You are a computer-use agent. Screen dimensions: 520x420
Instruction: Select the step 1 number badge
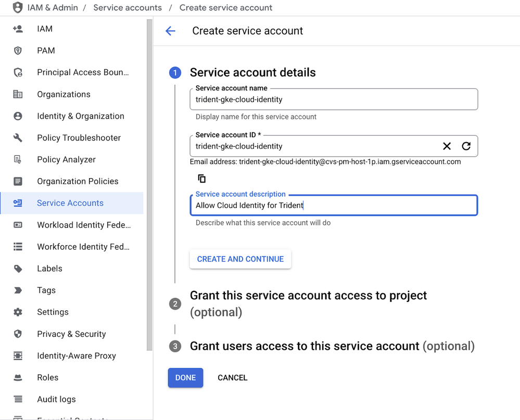click(x=175, y=73)
